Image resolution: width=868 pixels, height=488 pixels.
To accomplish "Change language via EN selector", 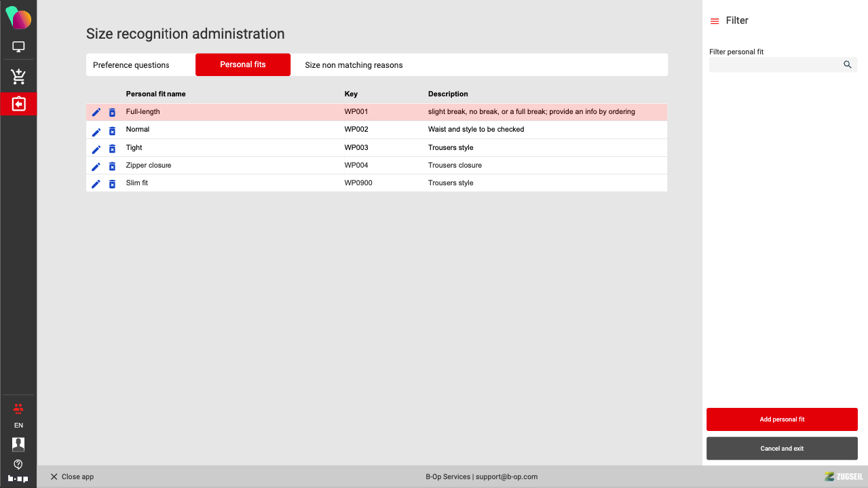I will pos(18,425).
